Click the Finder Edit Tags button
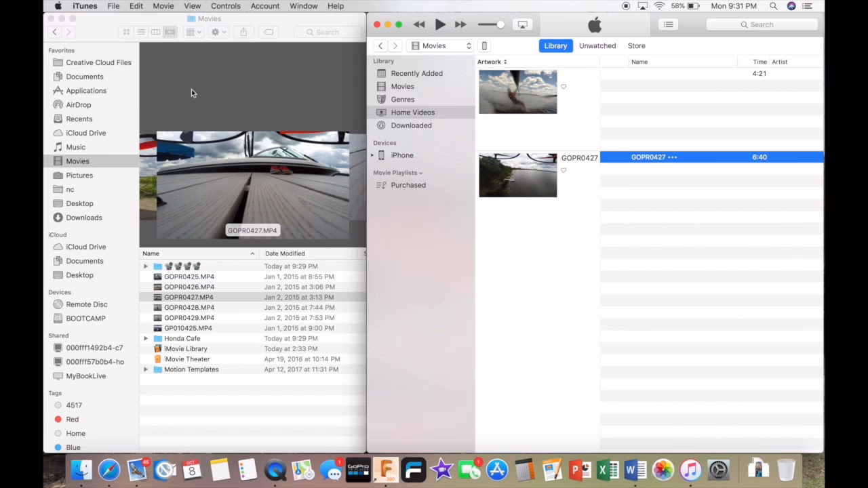 (x=269, y=32)
